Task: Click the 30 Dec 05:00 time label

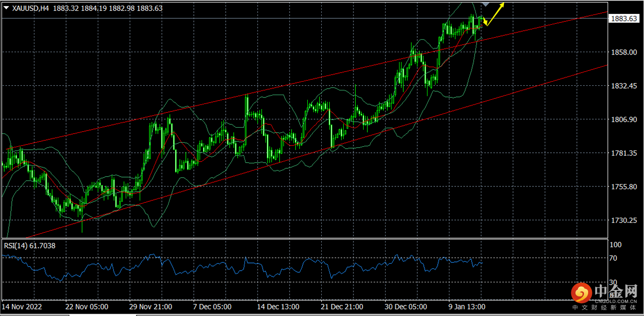Action: (x=405, y=307)
